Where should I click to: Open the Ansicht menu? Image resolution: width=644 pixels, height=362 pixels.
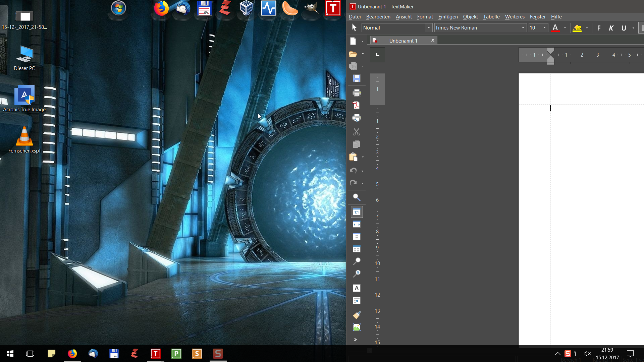click(x=404, y=17)
